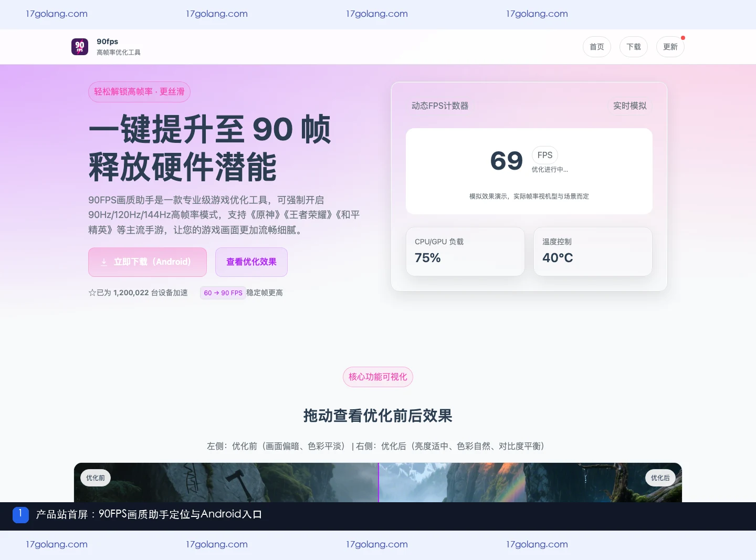
Task: Click the 90fps site name text
Action: [x=108, y=42]
